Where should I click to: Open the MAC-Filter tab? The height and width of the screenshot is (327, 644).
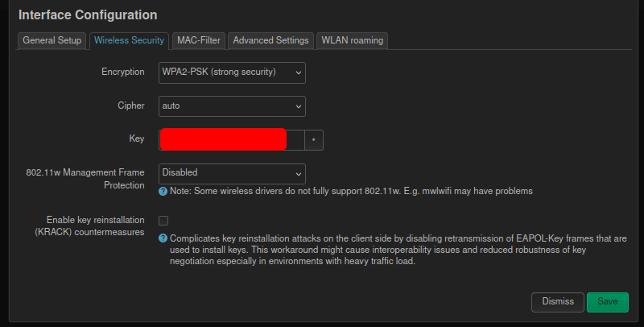click(x=198, y=40)
